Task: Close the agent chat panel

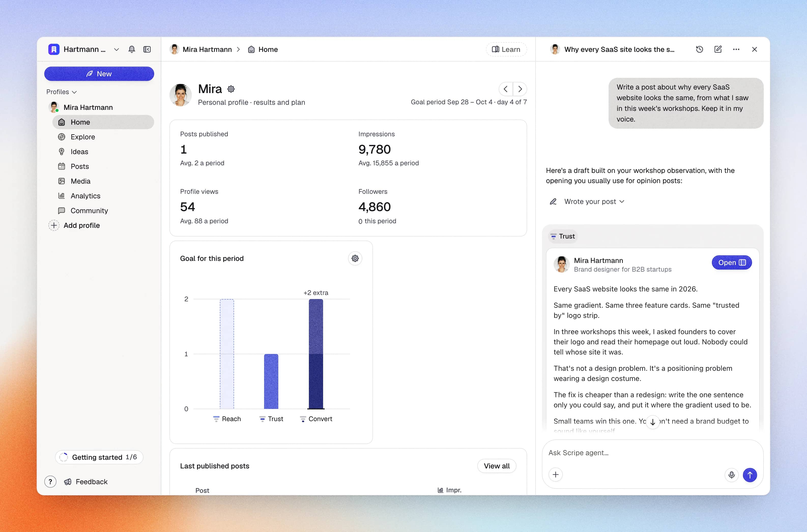Action: pos(754,49)
